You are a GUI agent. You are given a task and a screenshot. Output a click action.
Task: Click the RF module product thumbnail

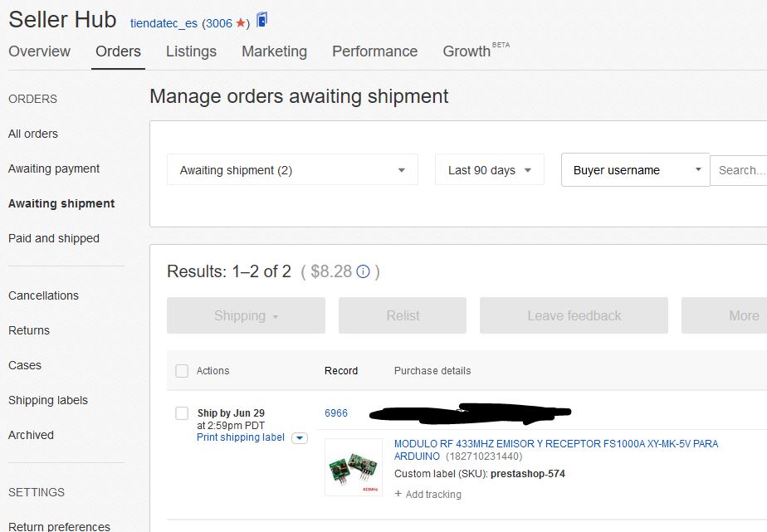[x=354, y=467]
